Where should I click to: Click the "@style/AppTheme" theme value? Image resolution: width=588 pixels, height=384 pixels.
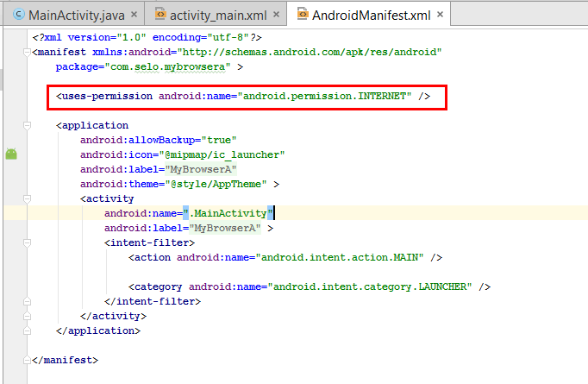click(216, 185)
